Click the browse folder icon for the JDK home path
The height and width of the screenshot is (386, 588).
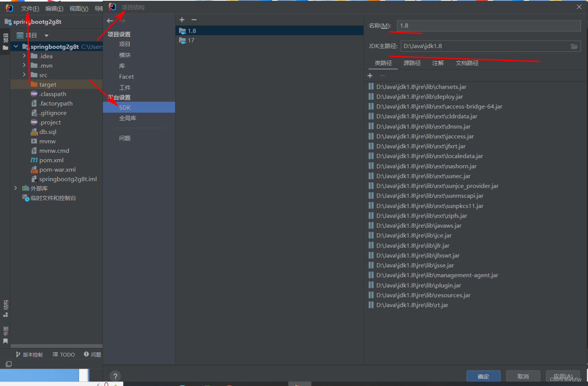click(x=574, y=46)
